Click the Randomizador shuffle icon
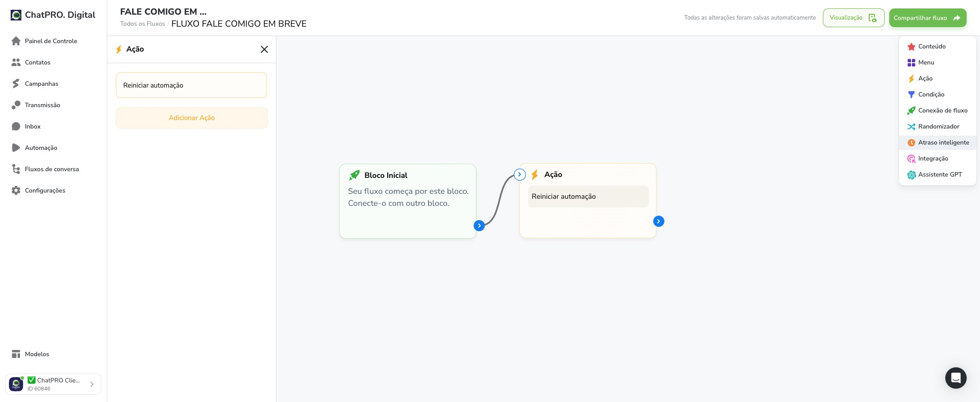 [911, 127]
